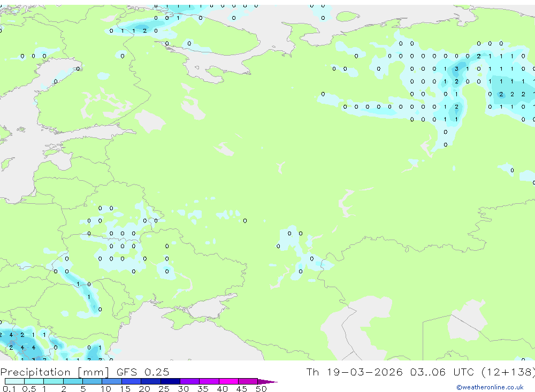This screenshot has width=535, height=392.
Task: Click the '(12+138)' forecast offset text
Action: [x=508, y=372]
